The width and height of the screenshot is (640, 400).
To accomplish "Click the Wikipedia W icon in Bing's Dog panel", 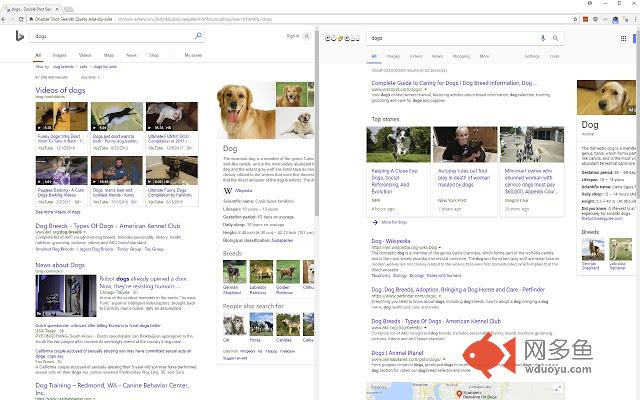I will tap(227, 190).
